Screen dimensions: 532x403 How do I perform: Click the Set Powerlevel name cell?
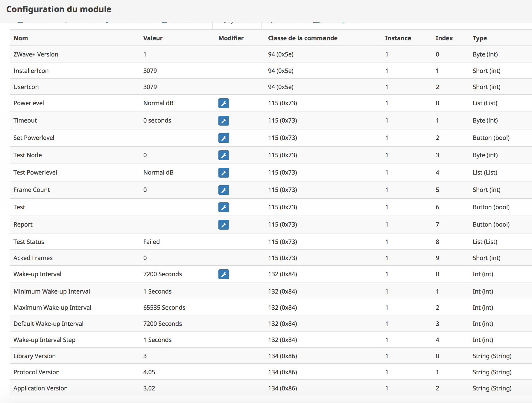[34, 138]
